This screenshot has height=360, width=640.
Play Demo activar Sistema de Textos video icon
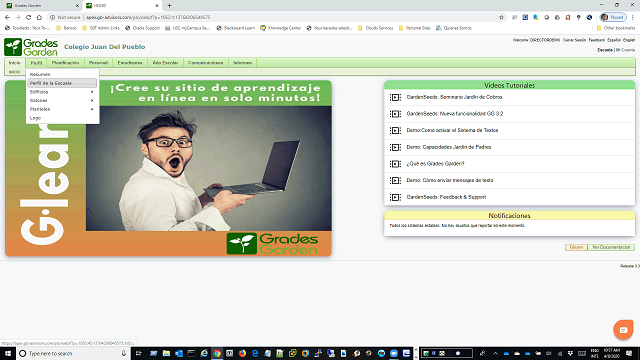click(x=395, y=131)
